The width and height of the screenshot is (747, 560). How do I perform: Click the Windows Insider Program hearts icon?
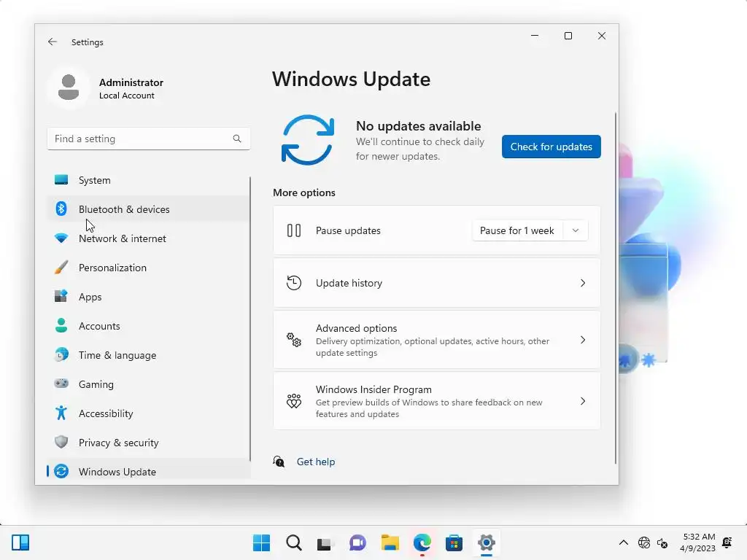click(x=294, y=401)
